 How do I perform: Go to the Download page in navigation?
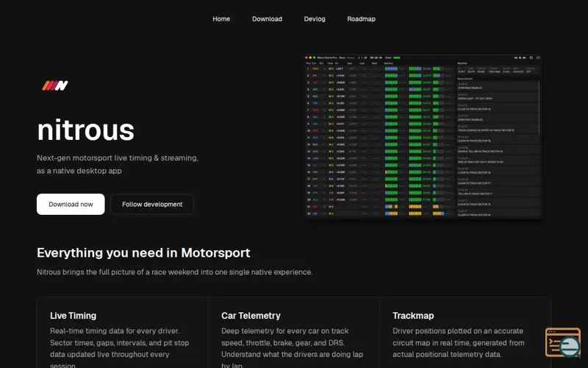point(267,19)
